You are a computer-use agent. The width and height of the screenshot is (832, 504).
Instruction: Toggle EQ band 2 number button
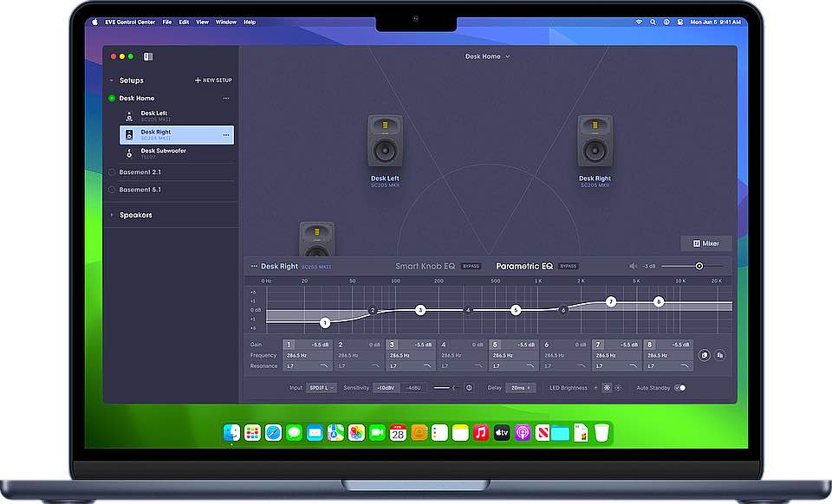click(340, 345)
